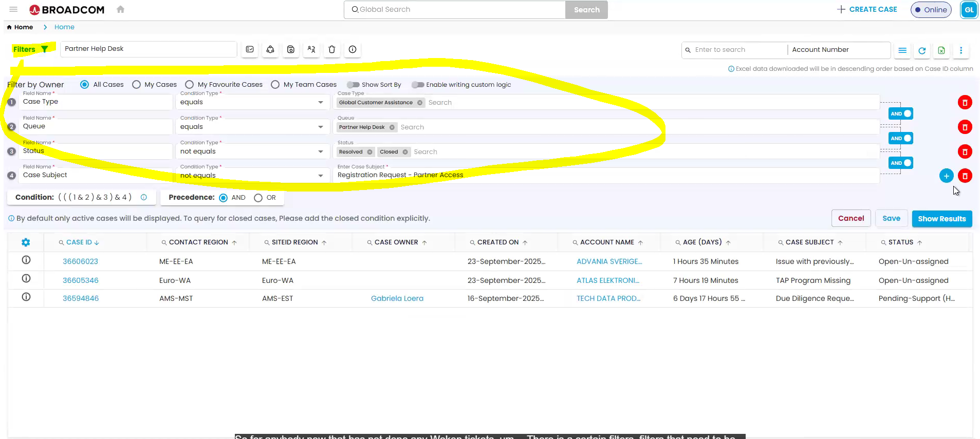Image resolution: width=980 pixels, height=439 pixels.
Task: Open the Online status selector
Action: (931, 10)
